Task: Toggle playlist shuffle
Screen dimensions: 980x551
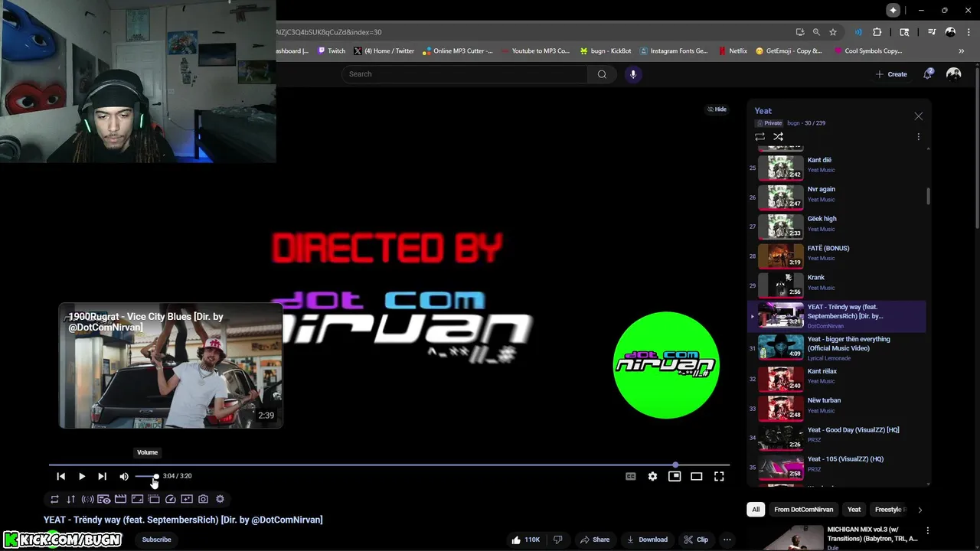Action: pyautogui.click(x=778, y=137)
